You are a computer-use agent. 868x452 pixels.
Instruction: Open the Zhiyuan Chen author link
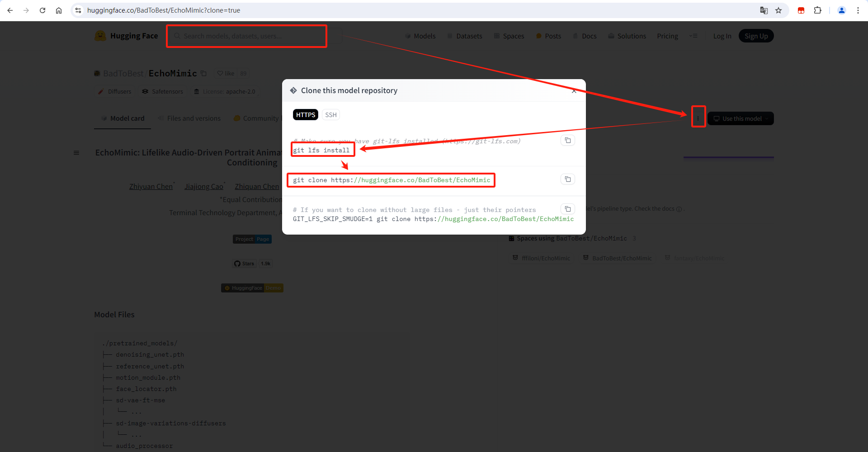tap(151, 187)
